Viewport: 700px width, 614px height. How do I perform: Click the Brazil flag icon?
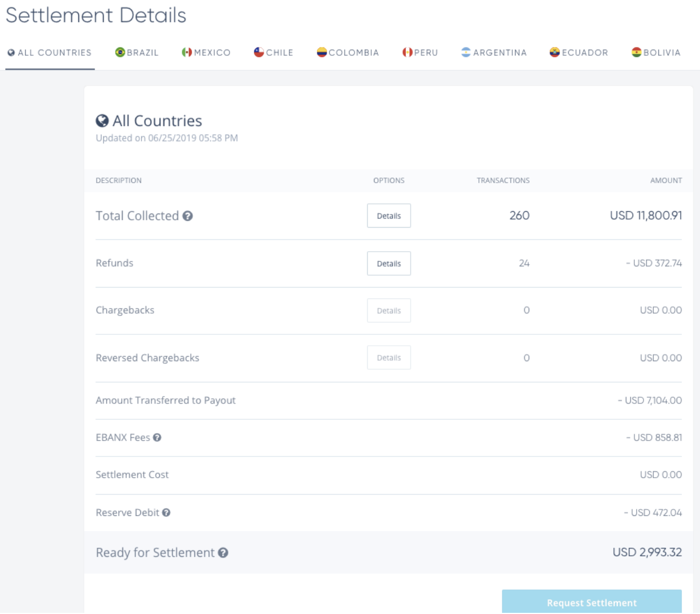120,52
